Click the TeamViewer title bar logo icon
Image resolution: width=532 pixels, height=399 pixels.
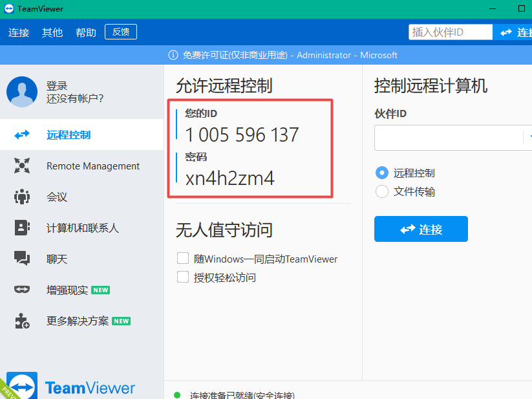[9, 8]
